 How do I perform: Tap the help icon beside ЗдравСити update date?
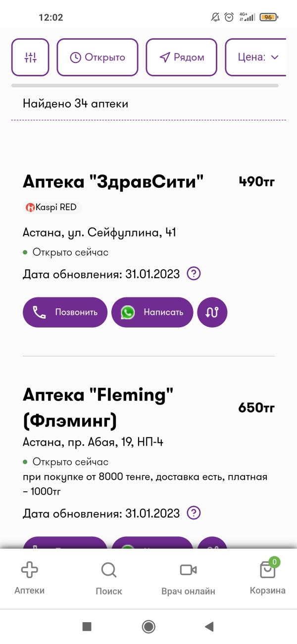[x=194, y=274]
